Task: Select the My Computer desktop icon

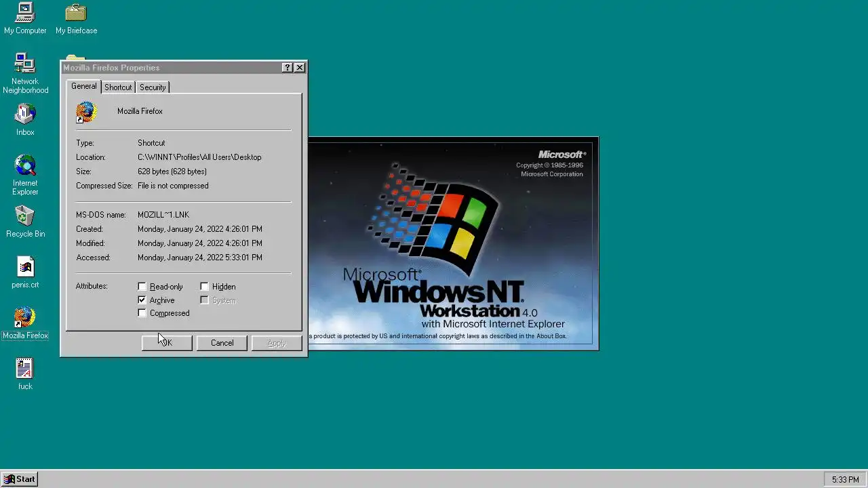Action: point(25,19)
